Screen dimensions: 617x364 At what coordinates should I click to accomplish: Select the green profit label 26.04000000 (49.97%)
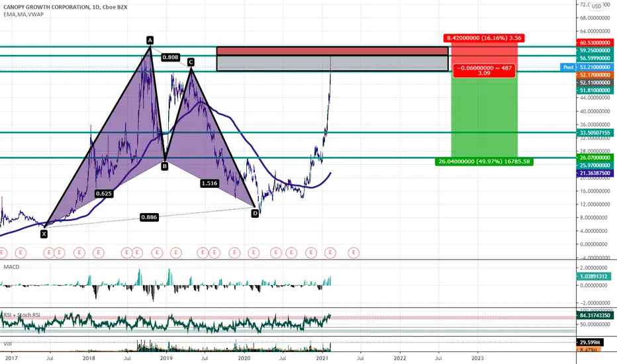click(x=485, y=161)
